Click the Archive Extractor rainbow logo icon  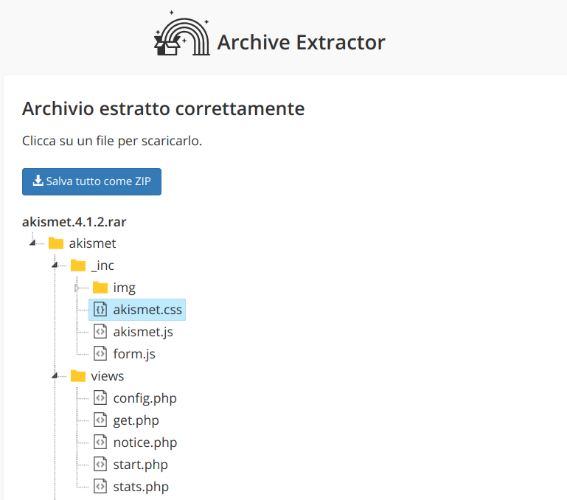[182, 34]
